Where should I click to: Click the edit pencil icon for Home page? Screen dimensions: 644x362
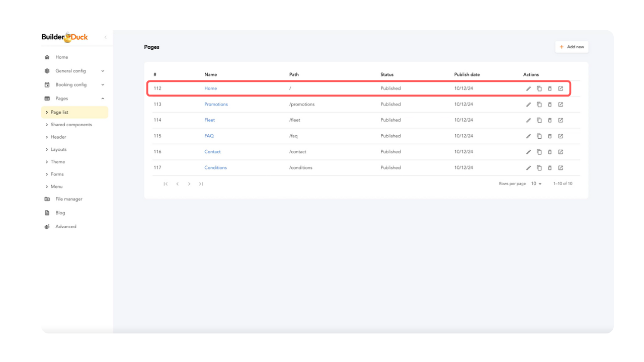coord(528,88)
